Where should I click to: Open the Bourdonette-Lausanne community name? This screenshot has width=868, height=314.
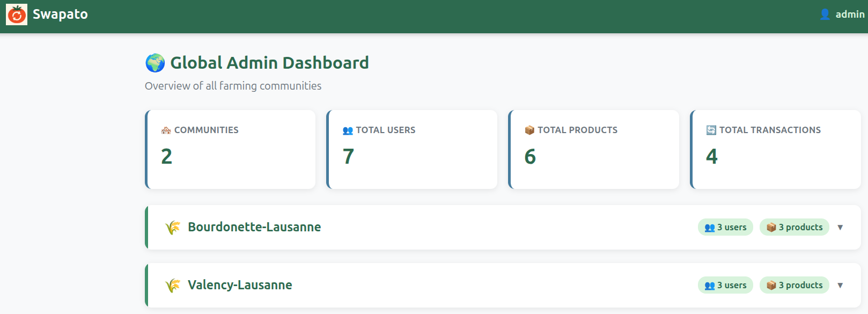[x=254, y=227]
